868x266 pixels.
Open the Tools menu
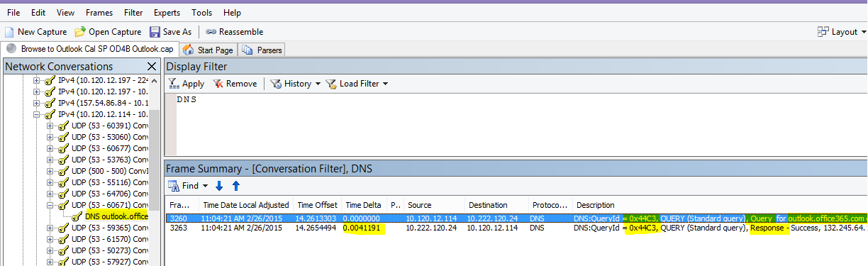[202, 13]
